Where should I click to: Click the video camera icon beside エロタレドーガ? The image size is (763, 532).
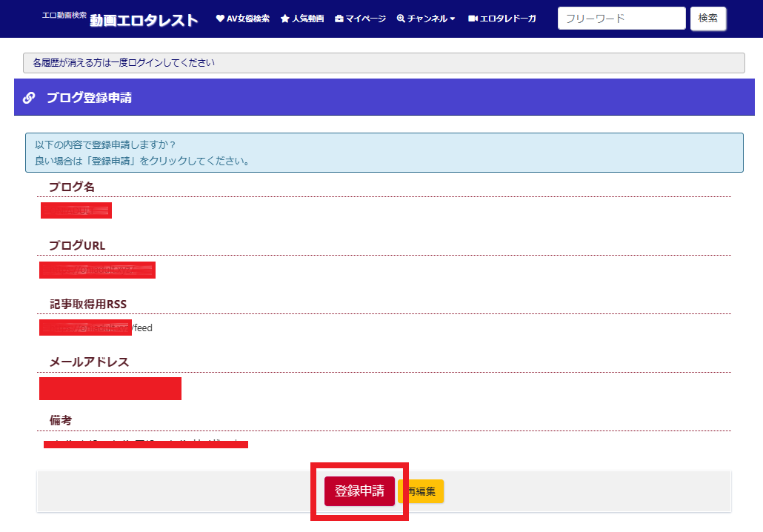[473, 19]
